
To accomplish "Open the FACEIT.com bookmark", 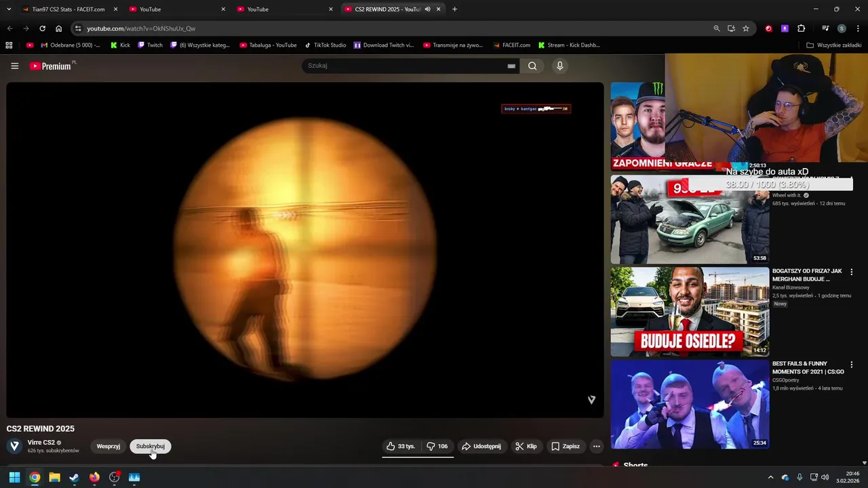I will tap(511, 45).
